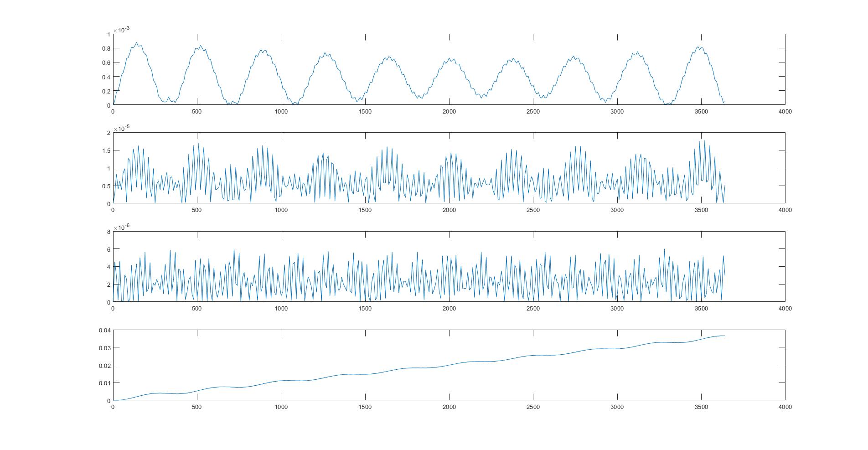Click the 0.6 y-axis tick label in top plot

[x=106, y=62]
